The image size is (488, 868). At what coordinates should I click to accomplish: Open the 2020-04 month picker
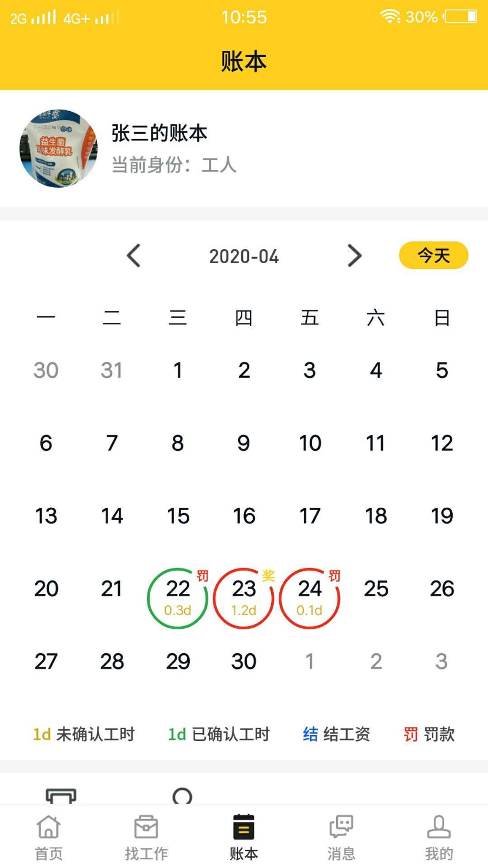tap(244, 257)
